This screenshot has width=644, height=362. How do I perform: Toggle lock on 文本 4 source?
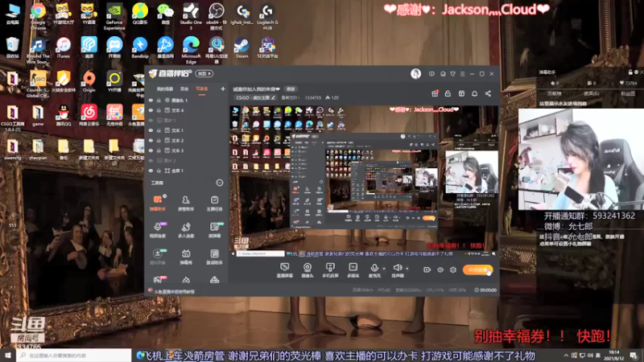click(159, 110)
